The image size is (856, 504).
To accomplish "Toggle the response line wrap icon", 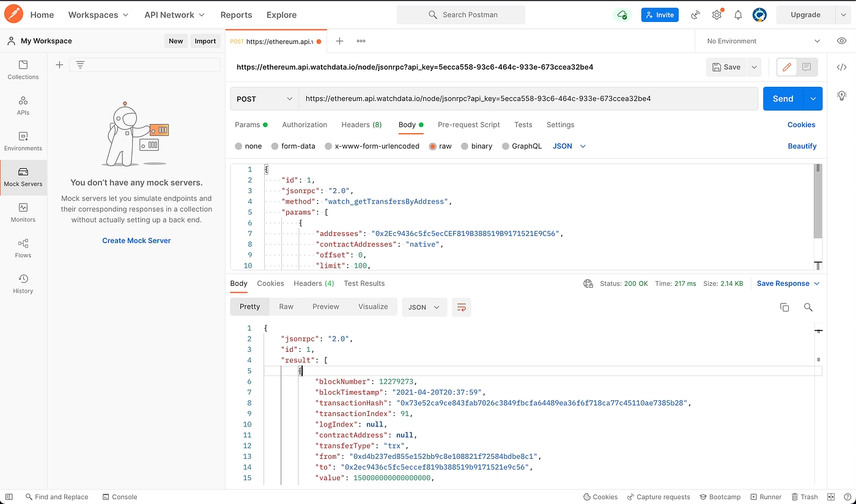I will pyautogui.click(x=462, y=307).
